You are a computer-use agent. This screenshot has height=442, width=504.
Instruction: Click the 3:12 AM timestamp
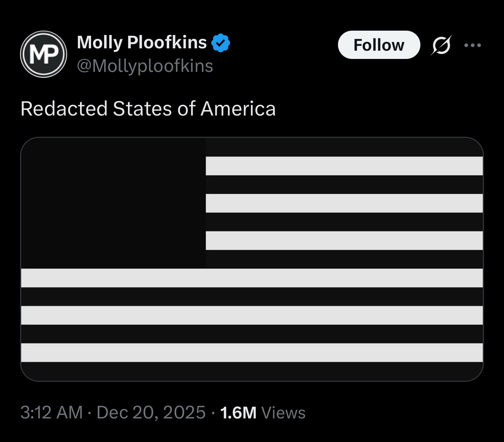pos(51,413)
